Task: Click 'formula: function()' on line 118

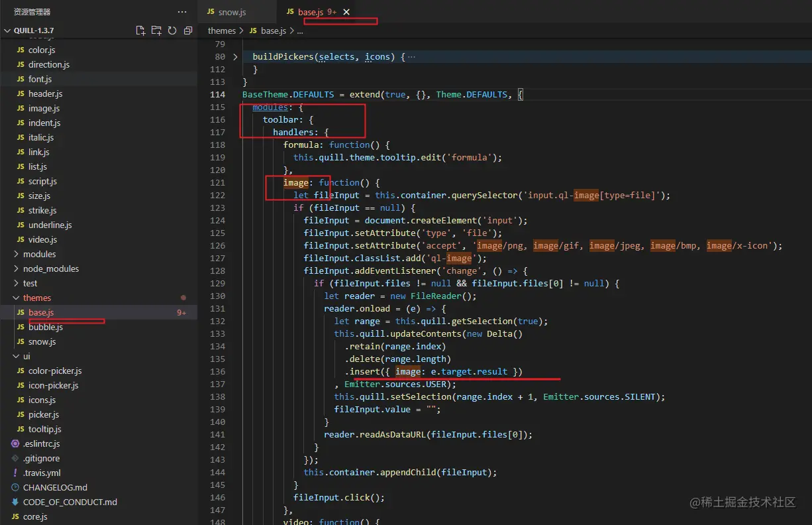Action: (x=332, y=145)
